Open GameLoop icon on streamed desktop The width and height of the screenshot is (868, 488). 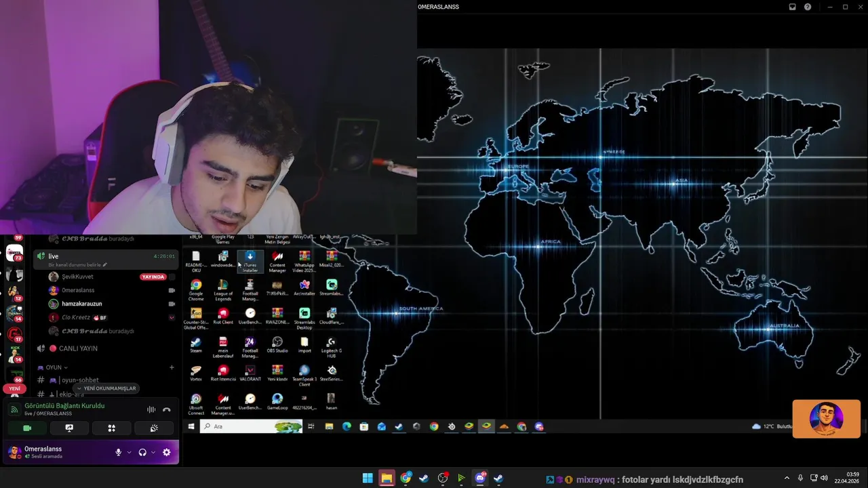(x=277, y=402)
